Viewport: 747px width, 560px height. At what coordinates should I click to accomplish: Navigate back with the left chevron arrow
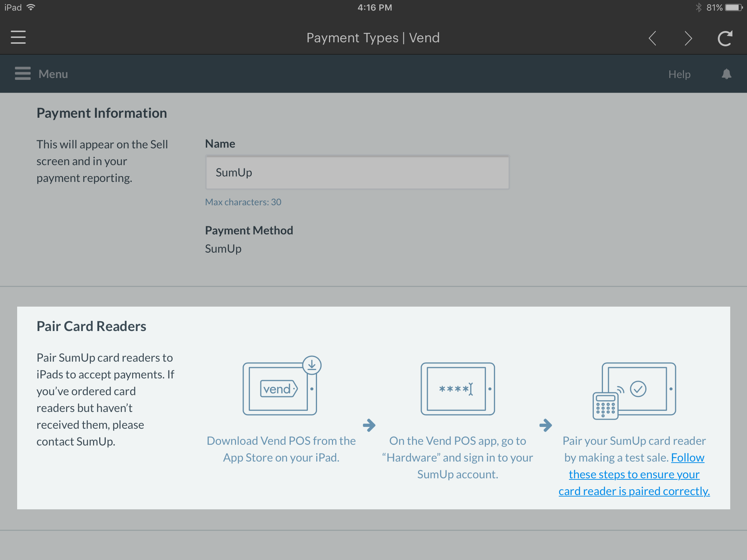pyautogui.click(x=653, y=38)
